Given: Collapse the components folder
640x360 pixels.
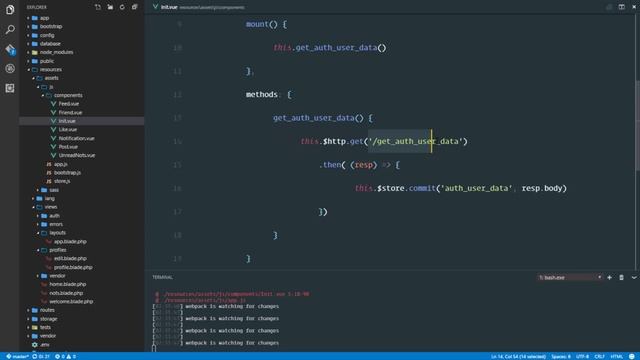Looking at the screenshot, I should [68, 95].
